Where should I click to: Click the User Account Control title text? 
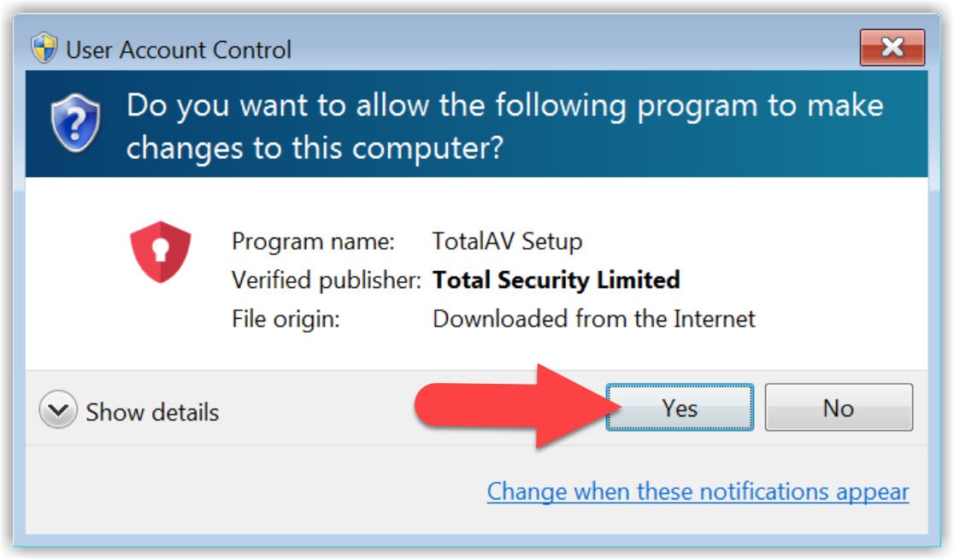click(179, 50)
